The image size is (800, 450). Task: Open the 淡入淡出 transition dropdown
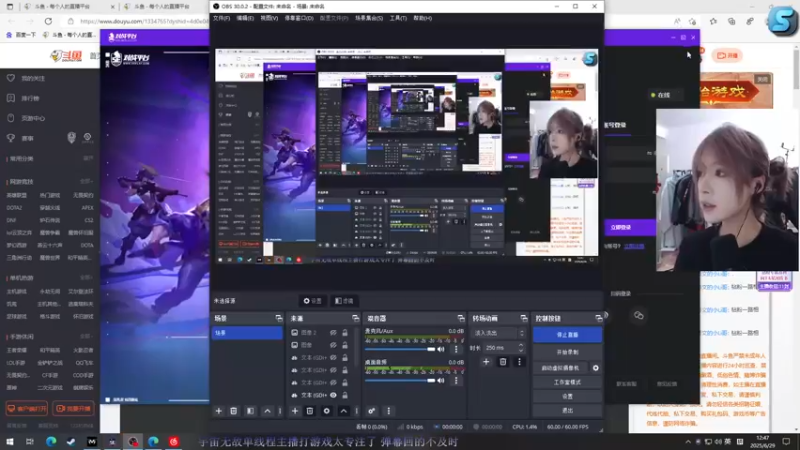click(x=498, y=333)
